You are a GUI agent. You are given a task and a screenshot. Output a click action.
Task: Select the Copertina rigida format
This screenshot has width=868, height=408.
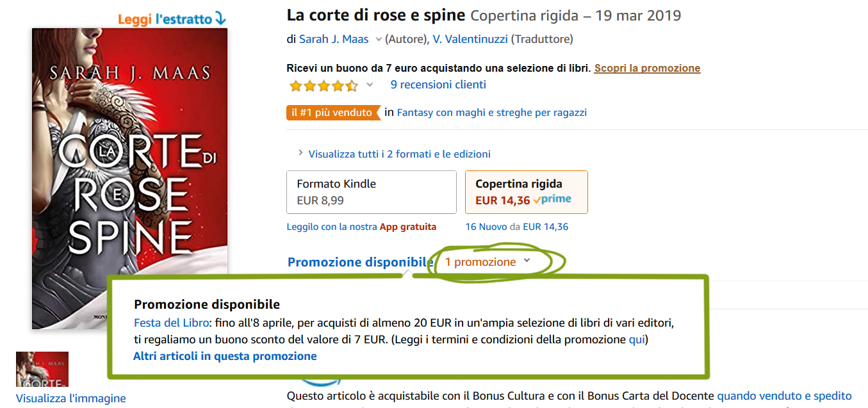point(527,192)
